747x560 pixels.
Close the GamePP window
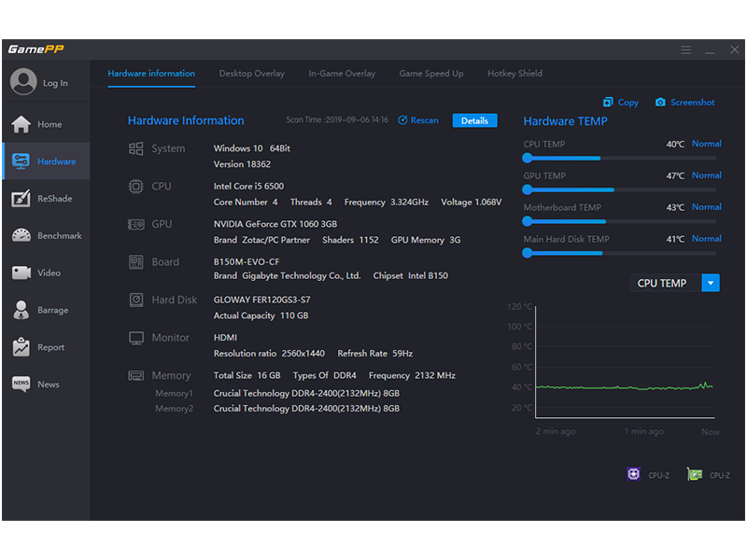click(735, 49)
